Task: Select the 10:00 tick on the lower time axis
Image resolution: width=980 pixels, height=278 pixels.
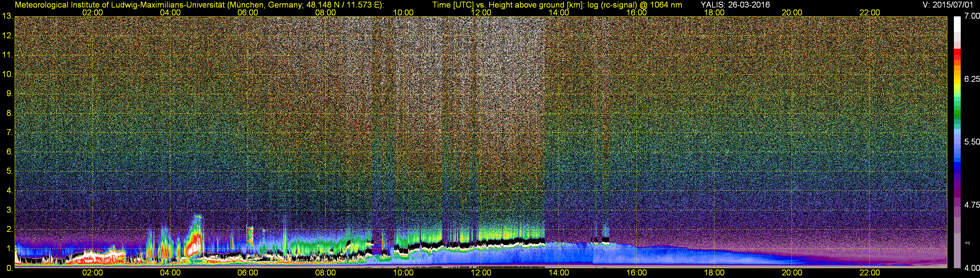Action: (403, 273)
